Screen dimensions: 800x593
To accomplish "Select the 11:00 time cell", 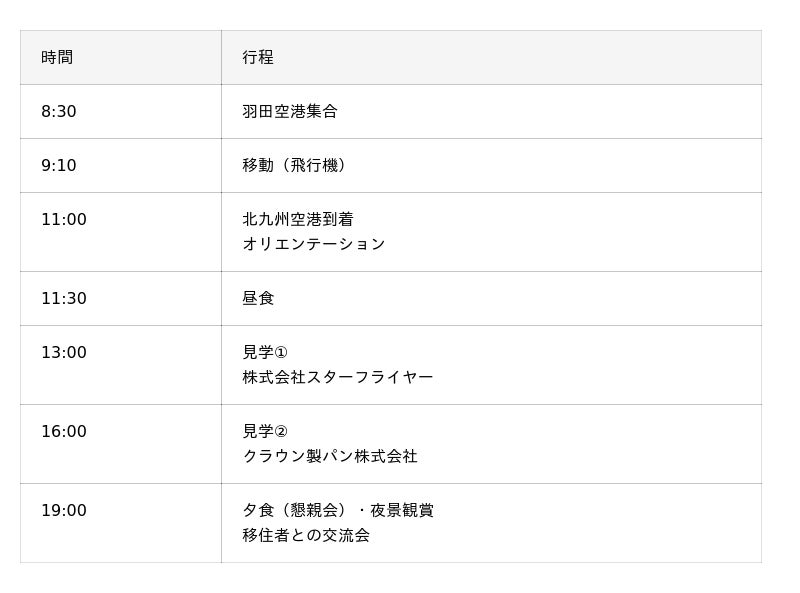I will [x=64, y=219].
